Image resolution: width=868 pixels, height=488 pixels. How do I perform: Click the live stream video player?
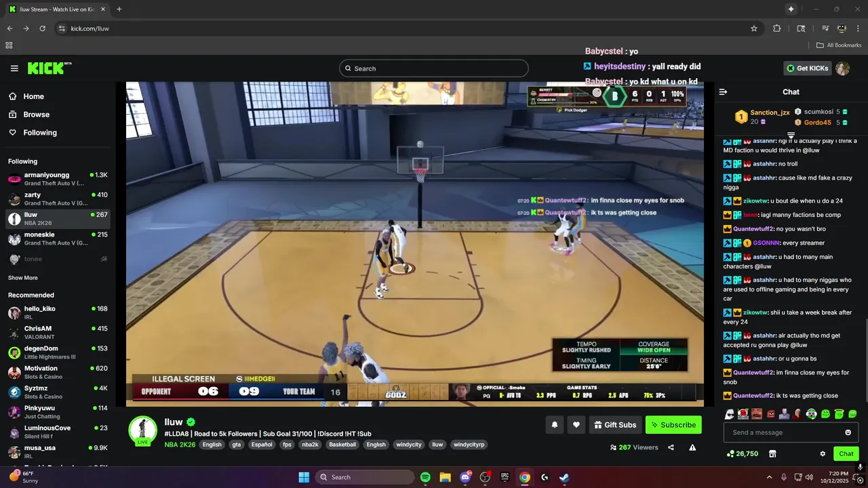[x=415, y=244]
